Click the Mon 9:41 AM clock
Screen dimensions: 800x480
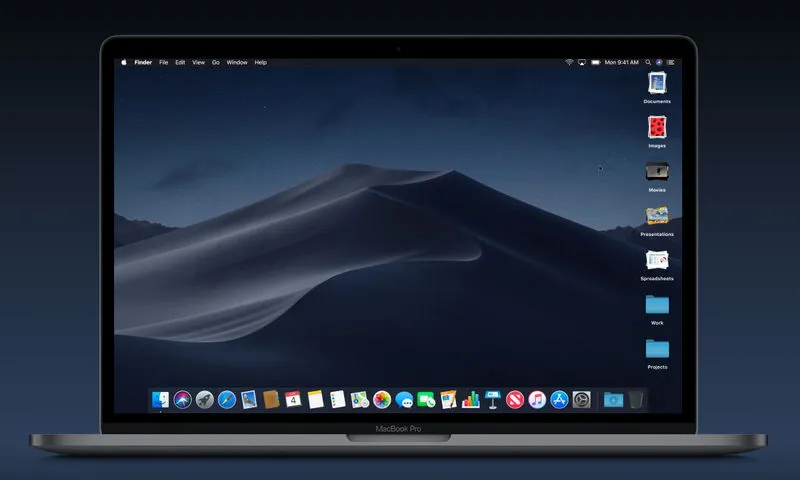621,62
